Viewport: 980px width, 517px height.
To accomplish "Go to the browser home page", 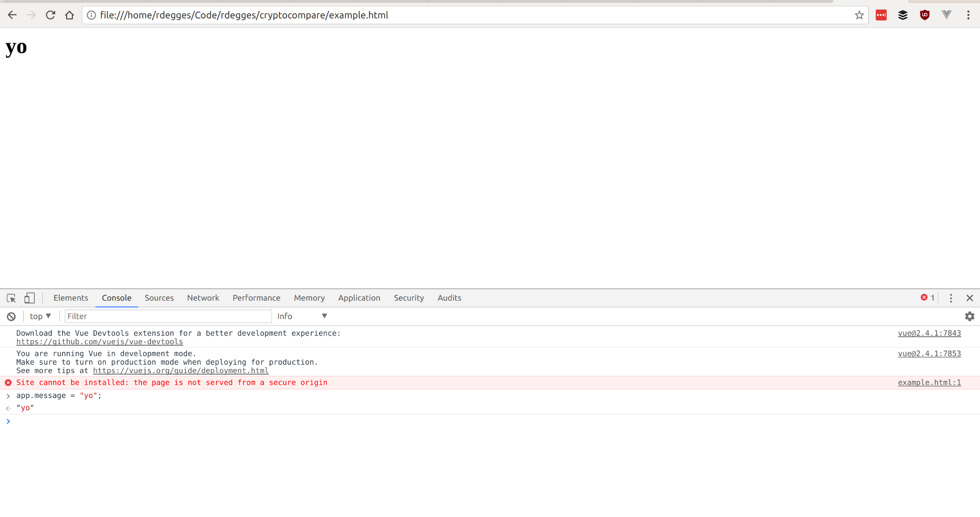I will coord(70,15).
